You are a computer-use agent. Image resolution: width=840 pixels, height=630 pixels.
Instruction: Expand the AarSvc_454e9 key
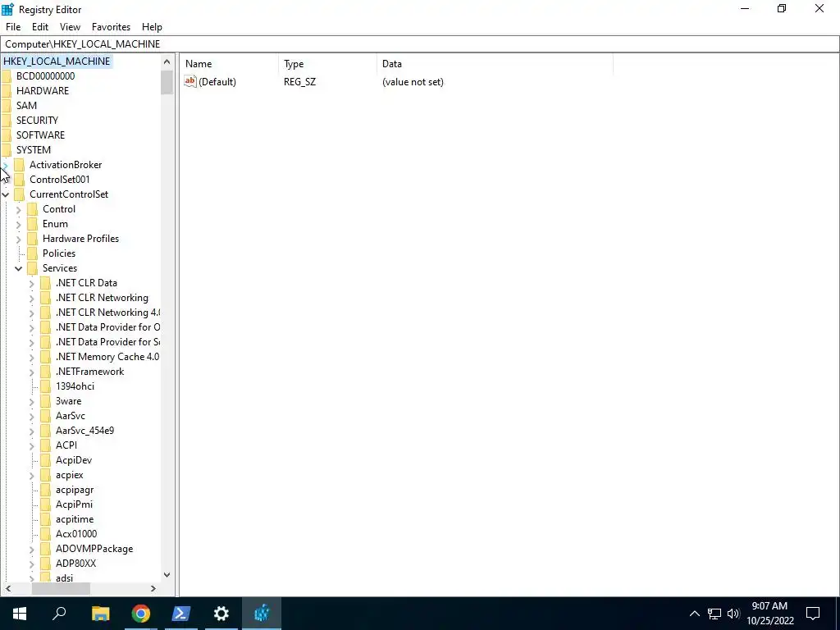tap(32, 431)
